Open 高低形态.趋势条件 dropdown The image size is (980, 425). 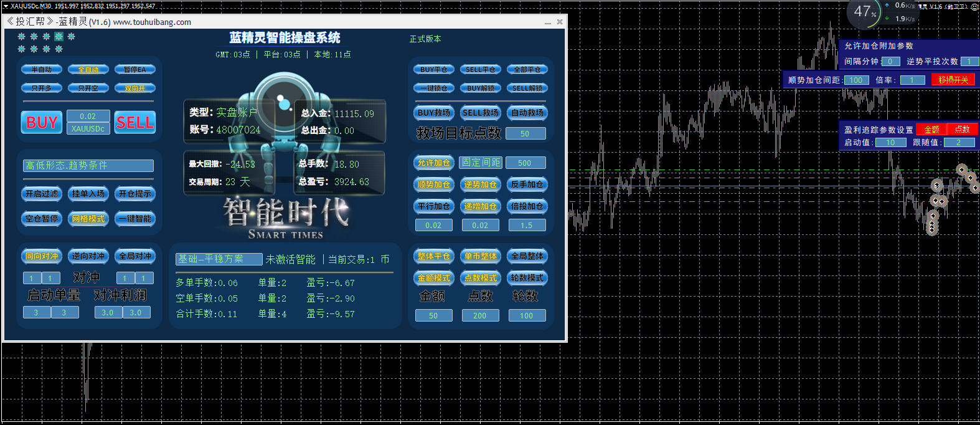(88, 165)
